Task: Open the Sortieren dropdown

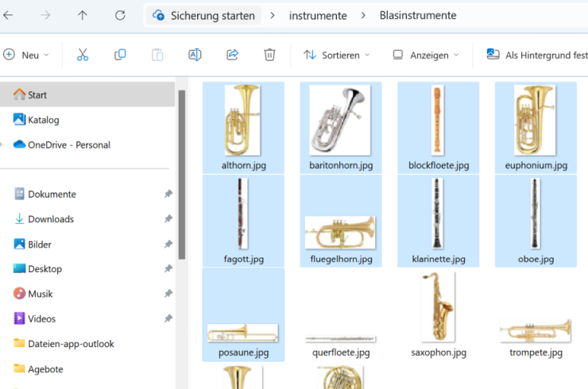Action: pos(336,55)
